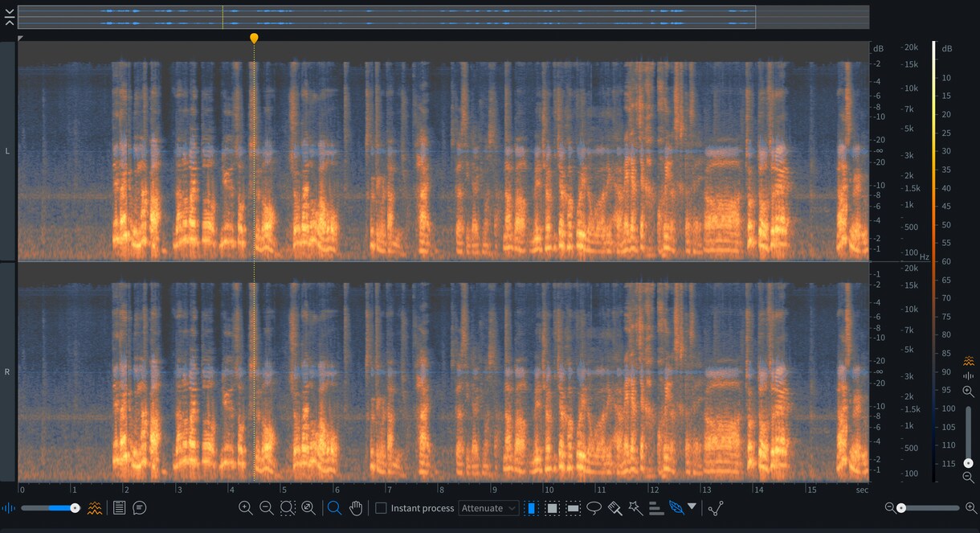Toggle the L channel selector
Screen dimensions: 980x533
click(8, 151)
